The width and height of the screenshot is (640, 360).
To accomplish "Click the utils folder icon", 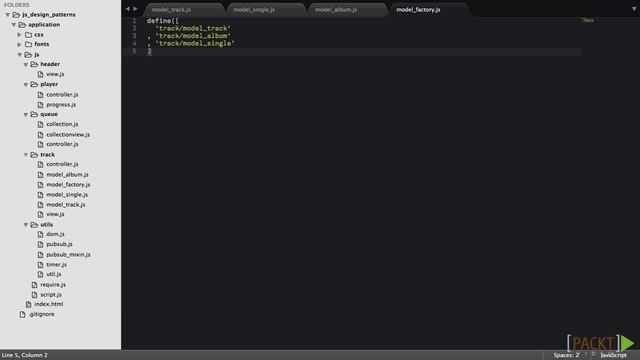I will [34, 225].
